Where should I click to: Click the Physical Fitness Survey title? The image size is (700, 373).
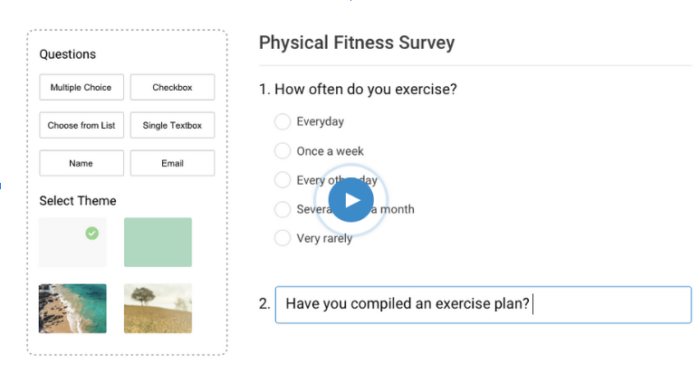[357, 43]
